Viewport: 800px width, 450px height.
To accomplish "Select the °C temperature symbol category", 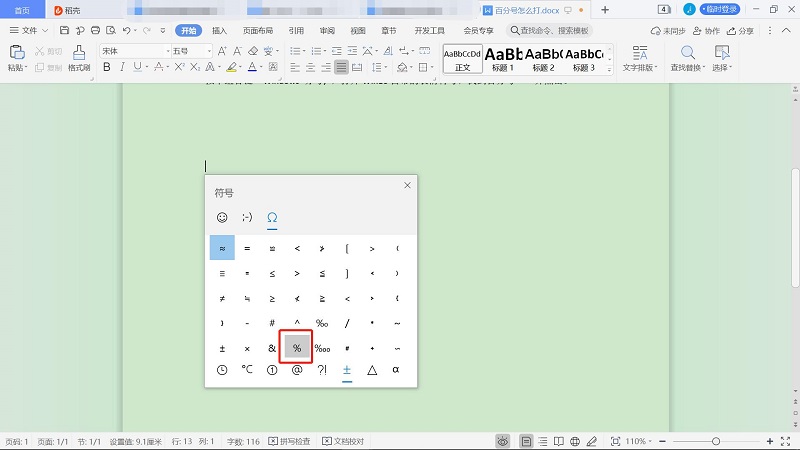I will (x=247, y=370).
